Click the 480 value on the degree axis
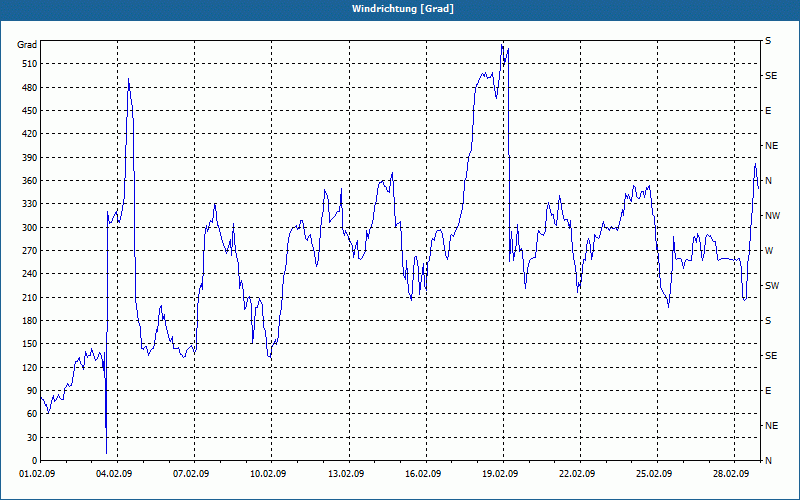The width and height of the screenshot is (800, 500). point(30,87)
